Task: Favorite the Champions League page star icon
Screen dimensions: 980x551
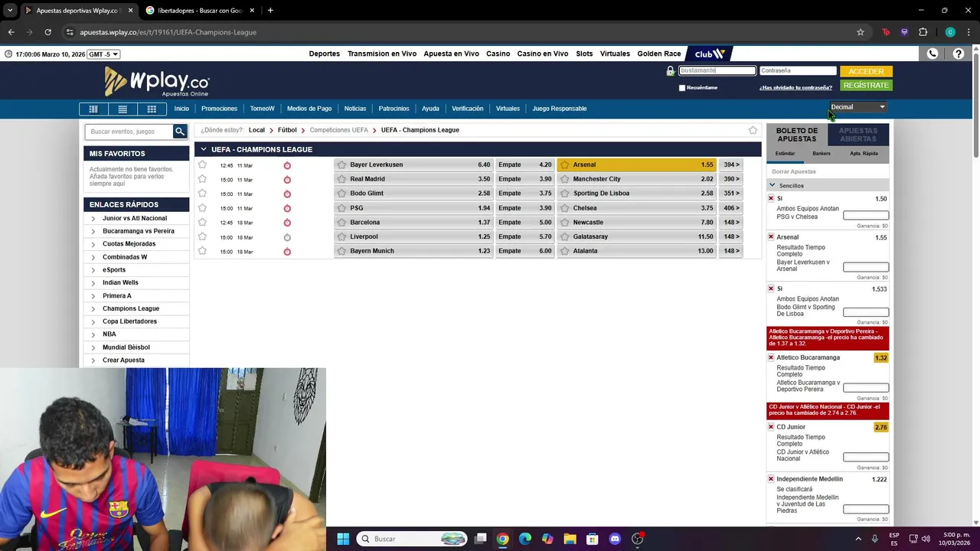Action: point(753,130)
